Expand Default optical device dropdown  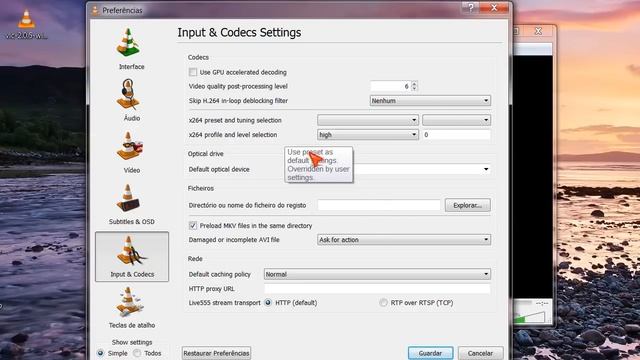(486, 169)
